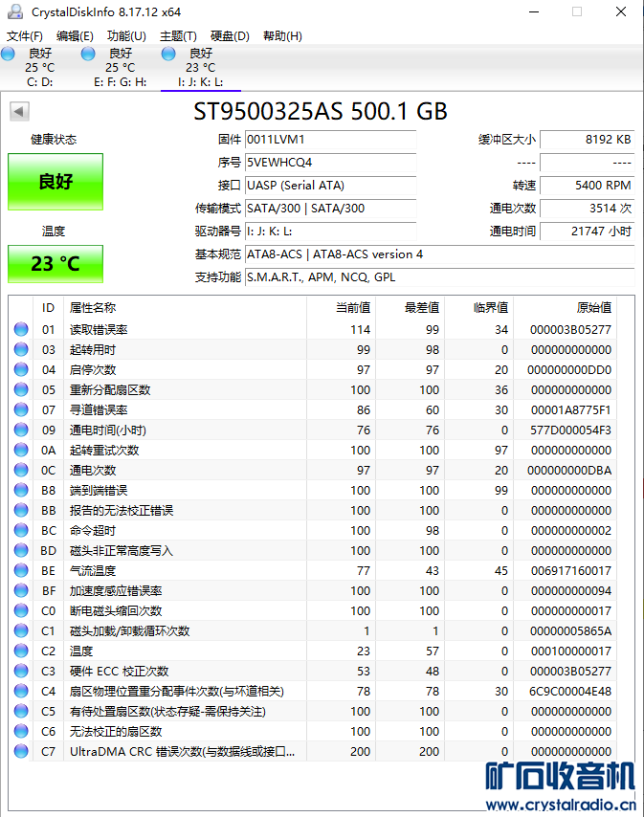Select the 读取错误率 attribute name
644x817 pixels.
tap(99, 330)
